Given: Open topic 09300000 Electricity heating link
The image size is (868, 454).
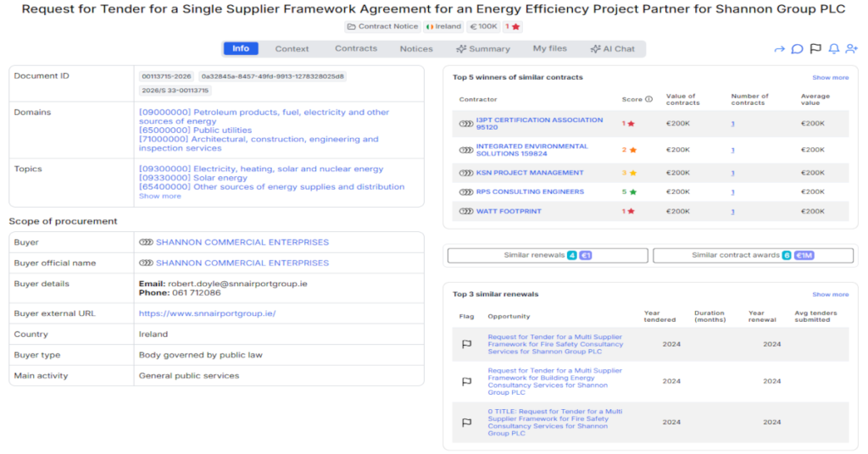Looking at the screenshot, I should (261, 169).
